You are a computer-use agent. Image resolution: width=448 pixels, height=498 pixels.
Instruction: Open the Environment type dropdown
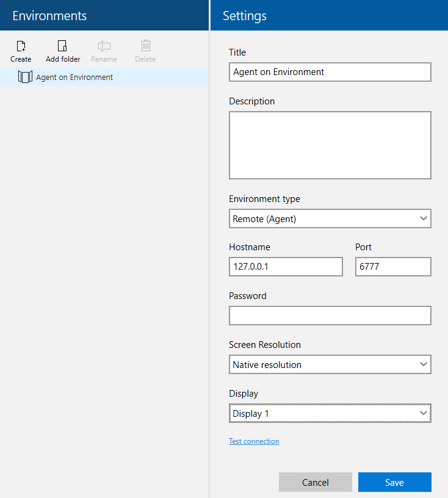pos(330,218)
